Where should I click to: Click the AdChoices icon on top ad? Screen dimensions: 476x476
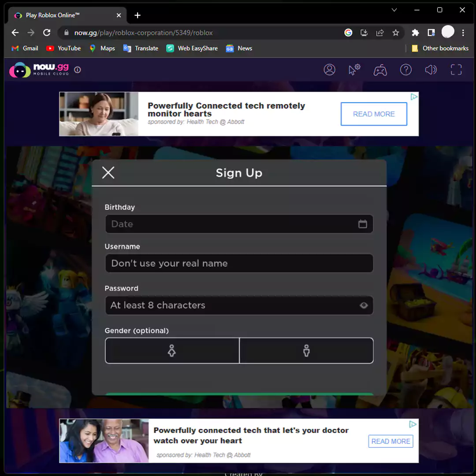click(x=414, y=97)
